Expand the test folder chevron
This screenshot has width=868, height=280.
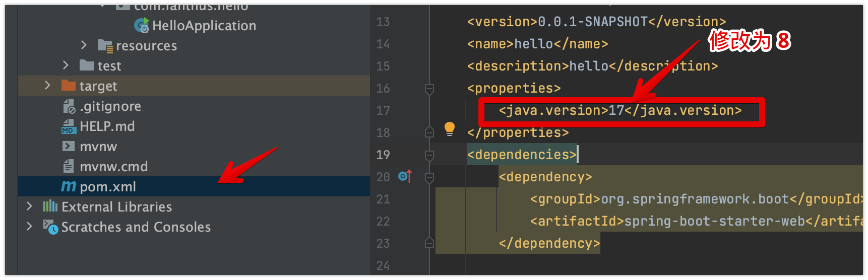pyautogui.click(x=66, y=65)
